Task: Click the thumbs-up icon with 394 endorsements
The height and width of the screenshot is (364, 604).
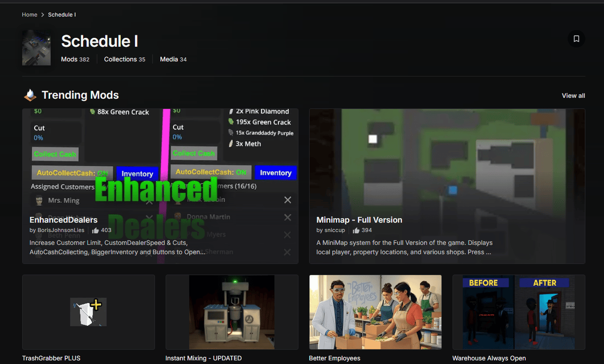Action: pyautogui.click(x=356, y=230)
